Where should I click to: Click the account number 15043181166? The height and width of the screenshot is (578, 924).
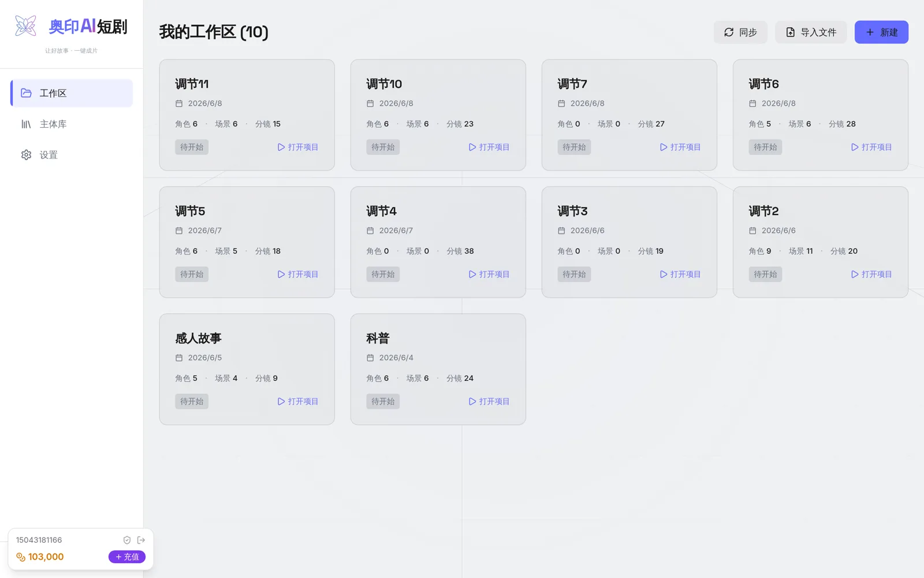39,540
